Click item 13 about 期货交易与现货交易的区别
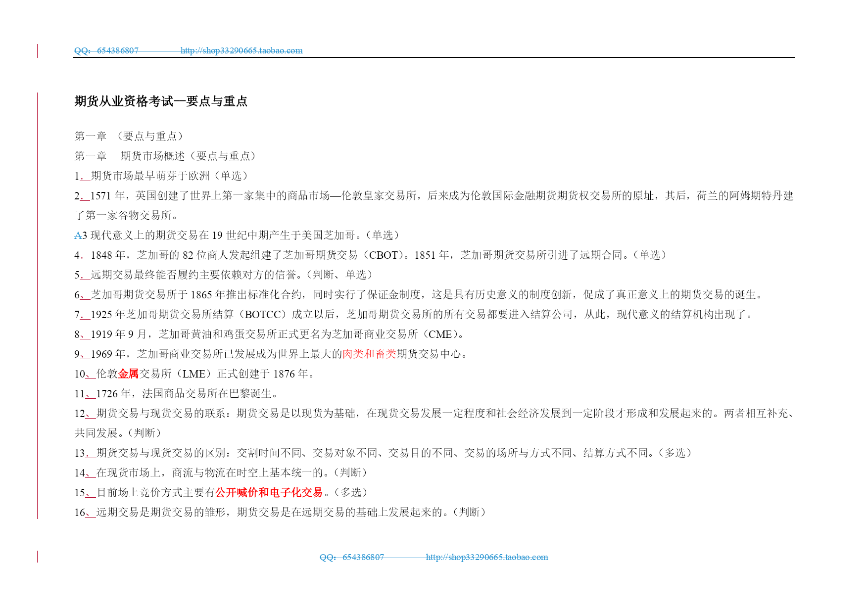 384,453
